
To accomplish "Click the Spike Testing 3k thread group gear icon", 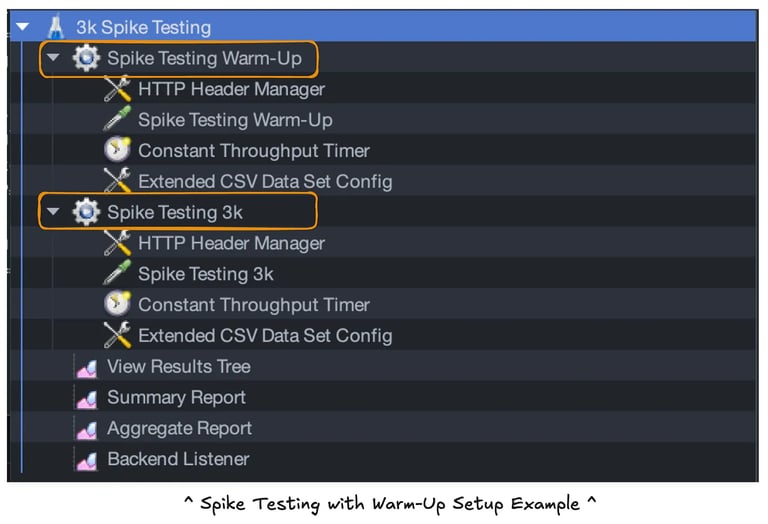I will coord(87,212).
